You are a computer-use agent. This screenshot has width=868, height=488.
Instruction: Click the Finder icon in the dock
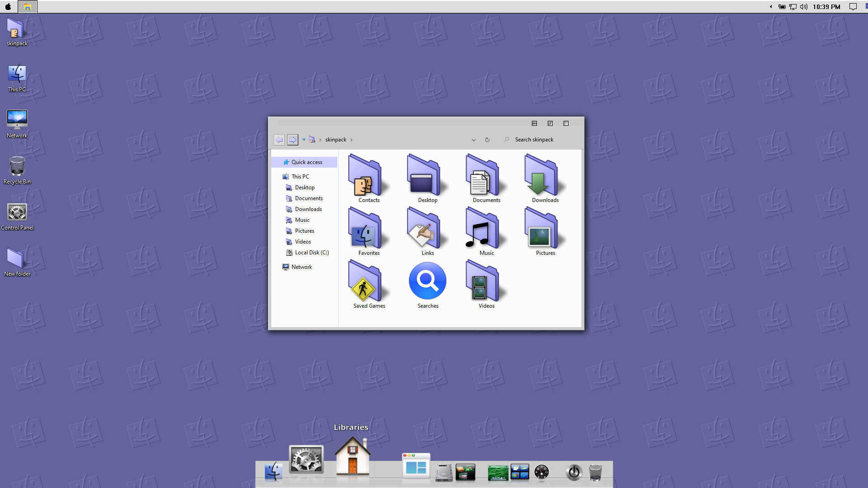click(274, 472)
